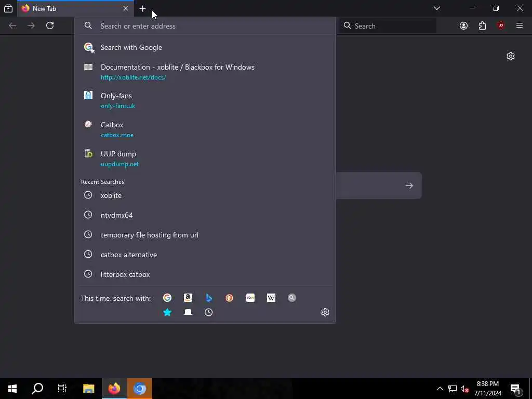Viewport: 532px width, 399px height.
Task: Search this time with Google icon
Action: (x=167, y=298)
